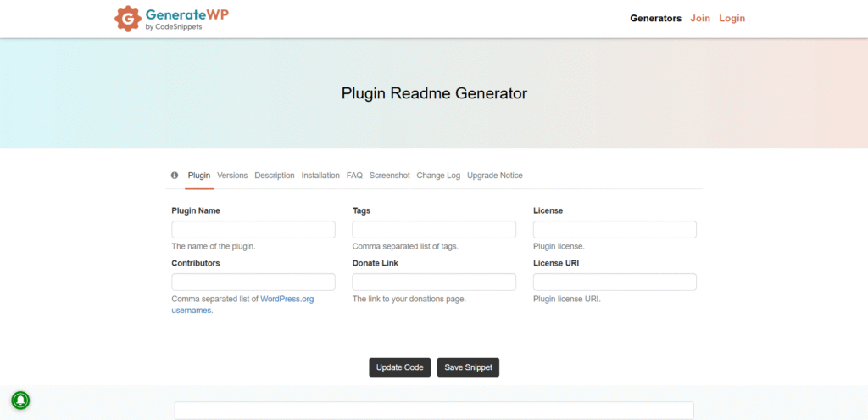Open the Login link
This screenshot has width=868, height=420.
[x=732, y=18]
